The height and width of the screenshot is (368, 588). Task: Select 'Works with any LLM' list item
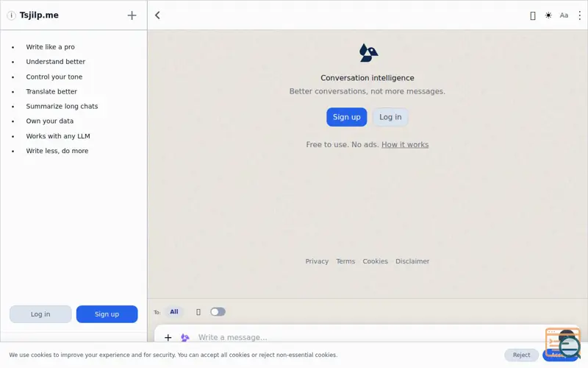(58, 136)
